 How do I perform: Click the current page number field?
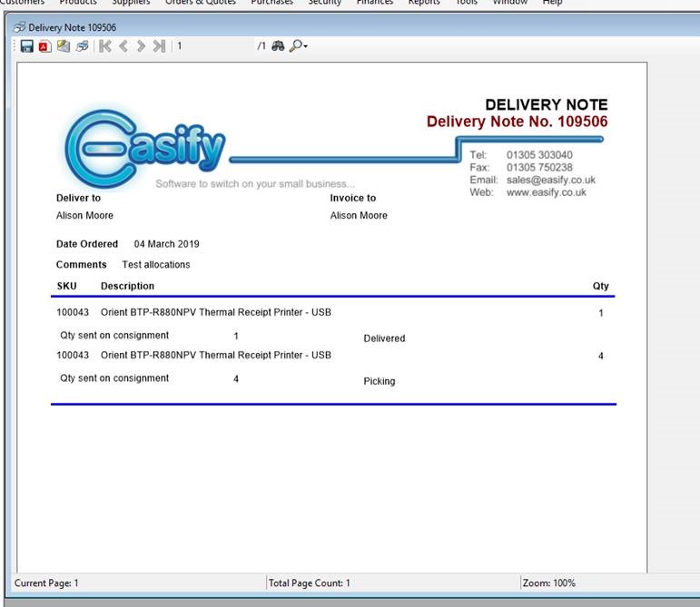(213, 46)
